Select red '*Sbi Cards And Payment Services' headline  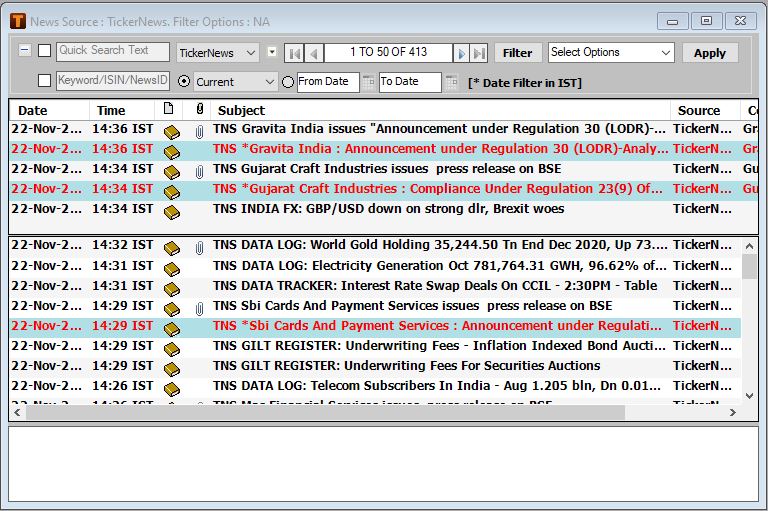(x=437, y=325)
